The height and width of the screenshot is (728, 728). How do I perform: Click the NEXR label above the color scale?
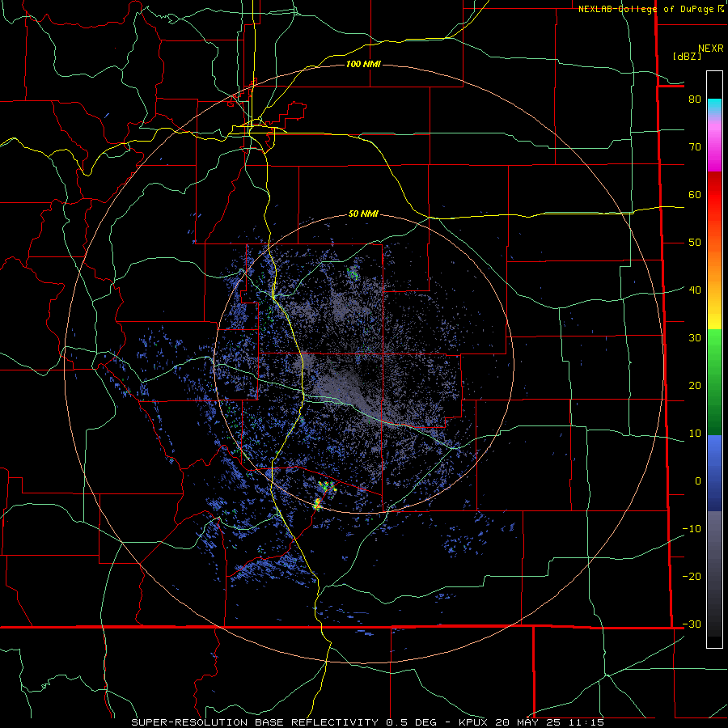coord(711,49)
